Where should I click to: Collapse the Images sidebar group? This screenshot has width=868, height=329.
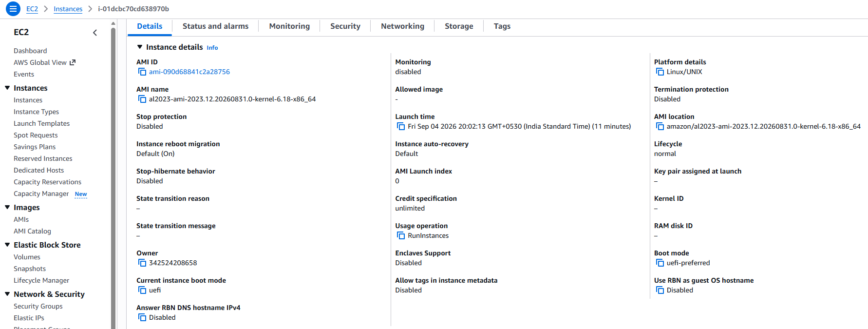(7, 207)
